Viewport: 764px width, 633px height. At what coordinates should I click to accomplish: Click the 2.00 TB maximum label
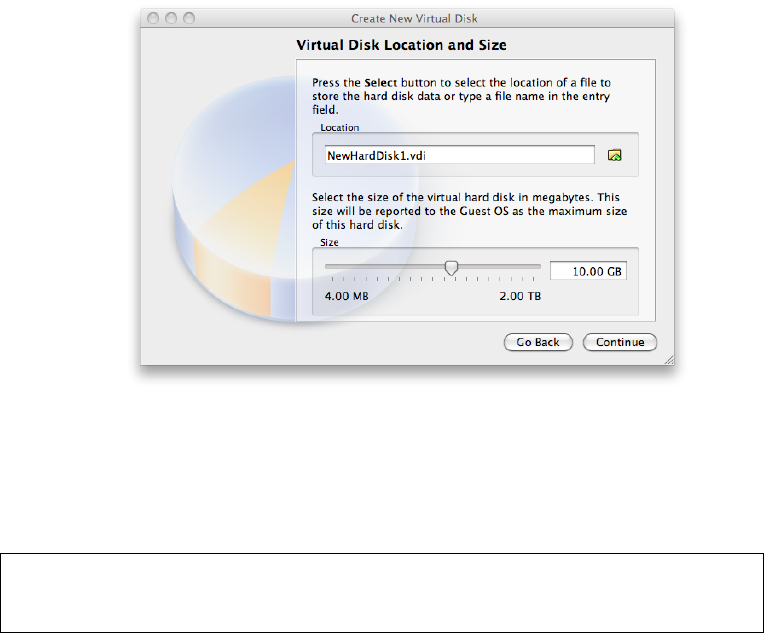[520, 296]
